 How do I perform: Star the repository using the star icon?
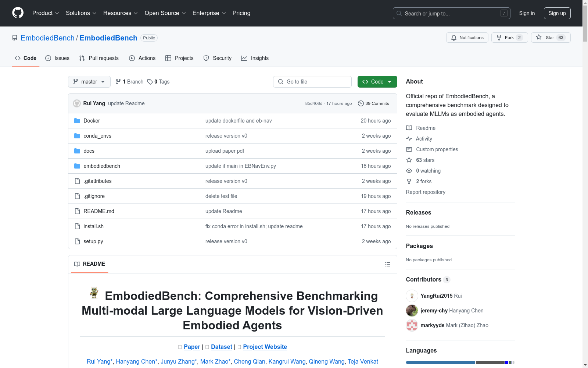coord(539,37)
